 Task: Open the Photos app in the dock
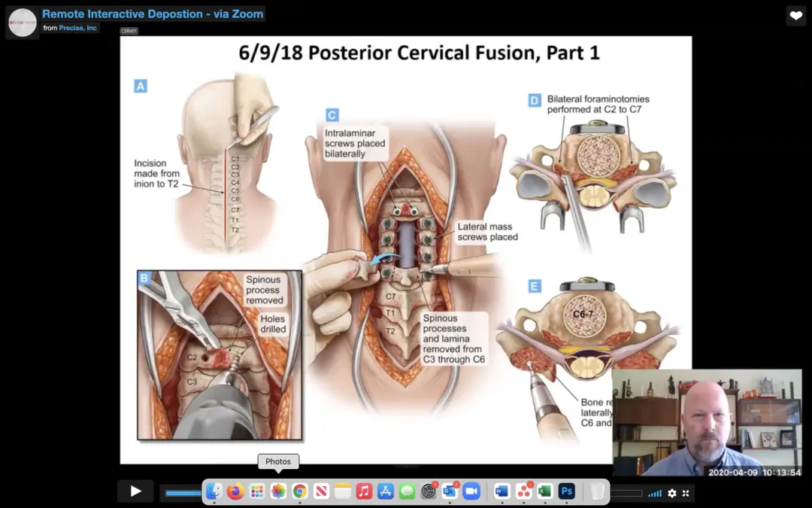pyautogui.click(x=278, y=491)
